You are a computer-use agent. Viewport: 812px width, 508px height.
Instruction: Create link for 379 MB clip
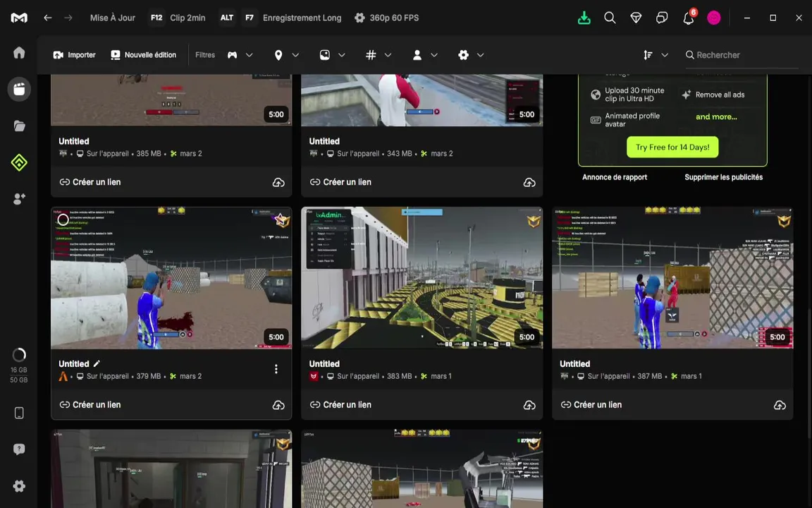coord(90,404)
